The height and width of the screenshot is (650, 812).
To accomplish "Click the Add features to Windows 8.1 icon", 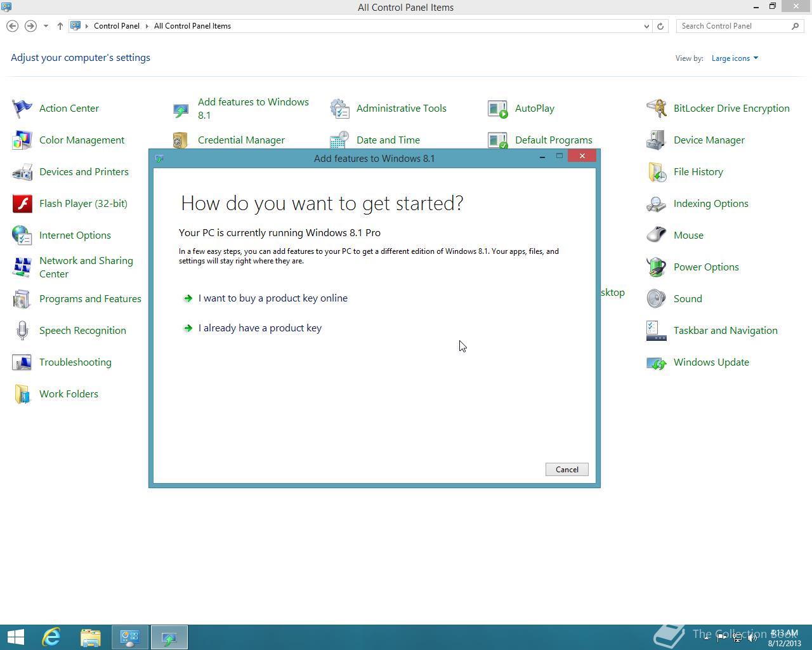I will [181, 110].
